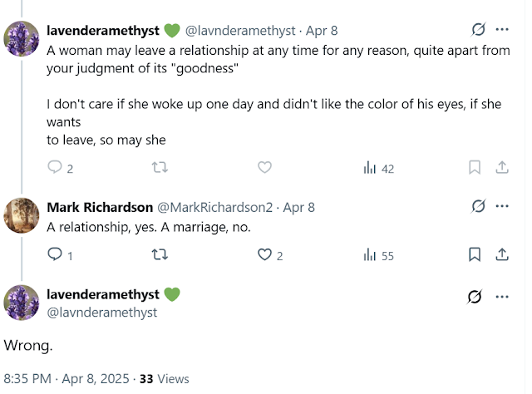Like the first lavenderamethyst tweet
The image size is (532, 394).
coord(264,167)
